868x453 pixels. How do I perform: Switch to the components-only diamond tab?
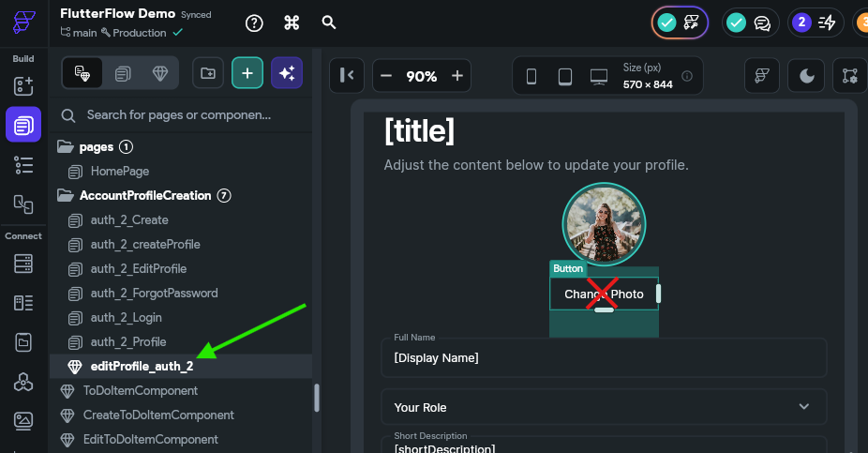pos(160,73)
